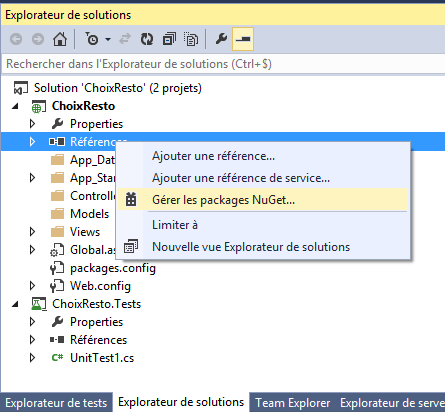Image resolution: width=445 pixels, height=412 pixels.
Task: Click packages.config file icon
Action: pyautogui.click(x=57, y=268)
